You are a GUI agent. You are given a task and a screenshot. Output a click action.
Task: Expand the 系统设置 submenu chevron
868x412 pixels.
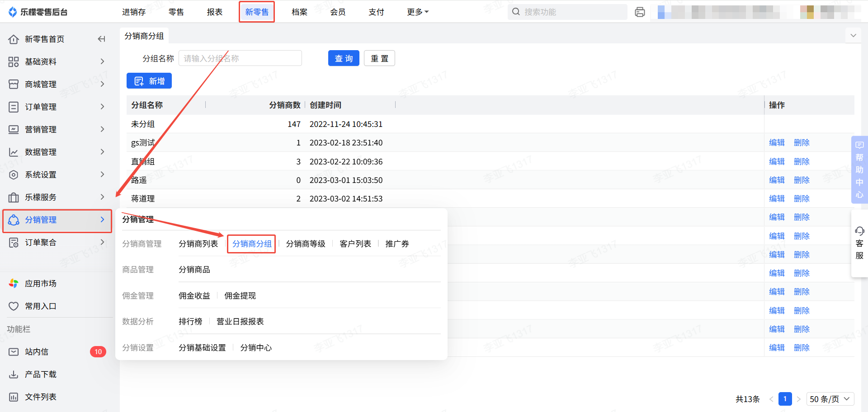point(102,174)
